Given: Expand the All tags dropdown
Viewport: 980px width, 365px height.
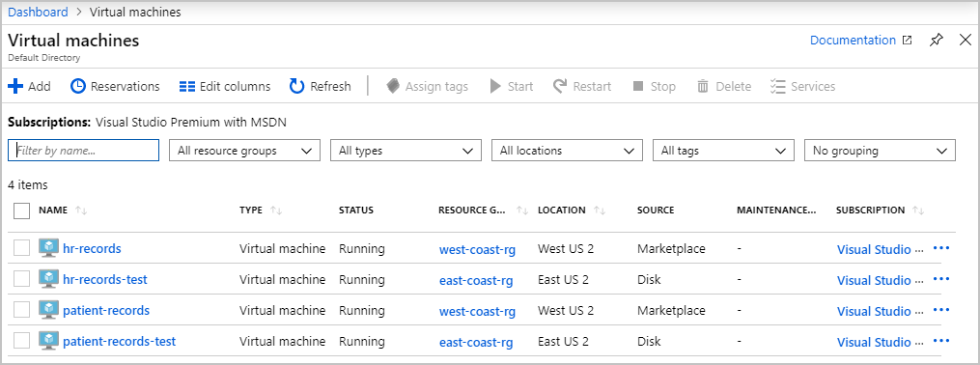Looking at the screenshot, I should [723, 150].
